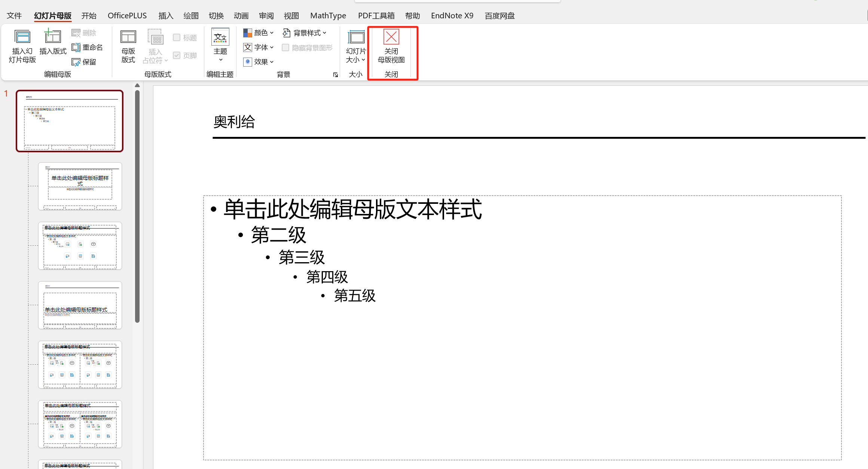Switch to the OfficePLUS tab
The width and height of the screenshot is (868, 469).
127,16
